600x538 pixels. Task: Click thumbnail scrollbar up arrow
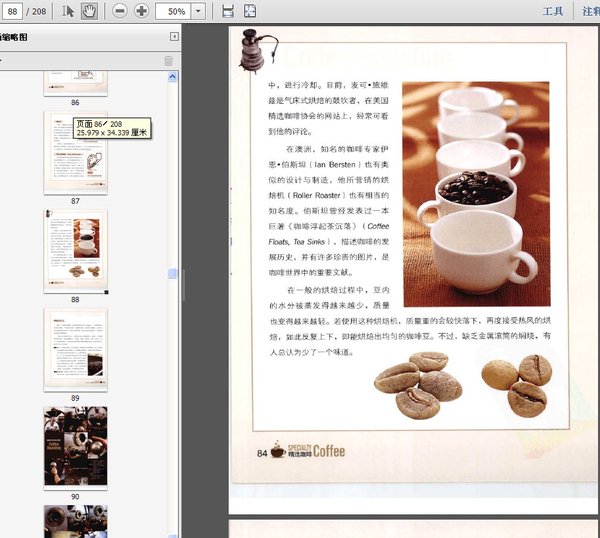click(173, 77)
